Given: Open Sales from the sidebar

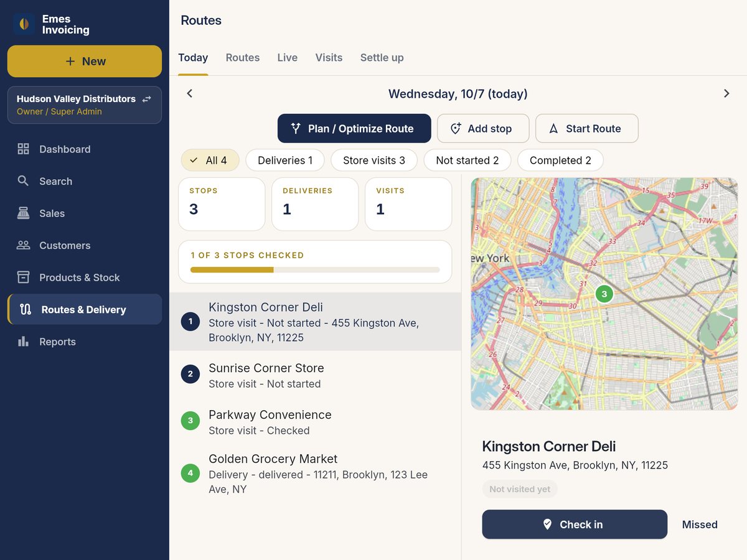Looking at the screenshot, I should click(x=85, y=213).
